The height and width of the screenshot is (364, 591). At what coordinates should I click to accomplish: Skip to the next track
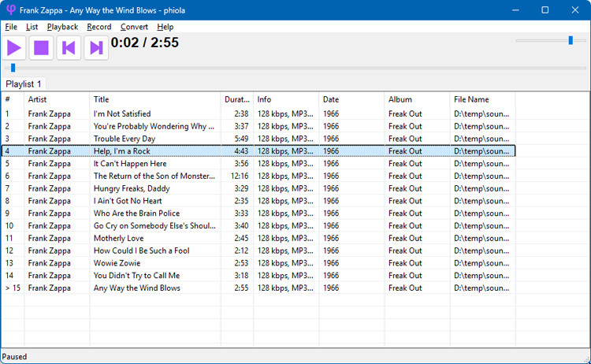click(x=96, y=48)
